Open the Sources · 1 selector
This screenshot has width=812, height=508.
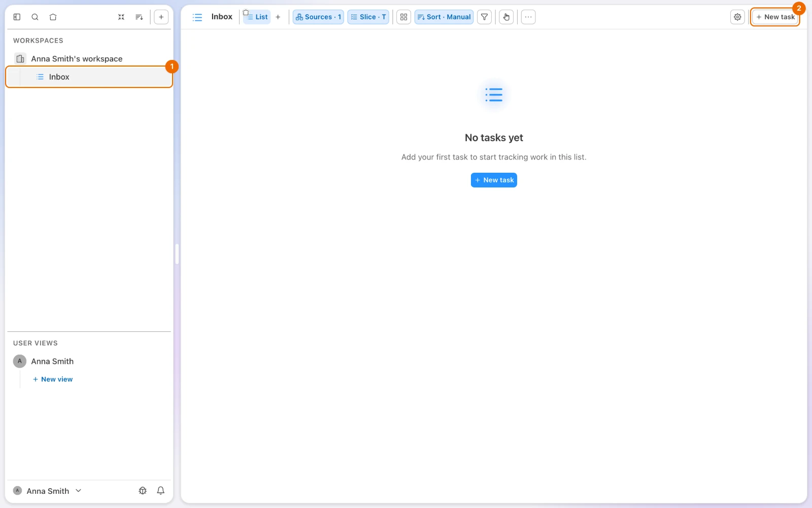point(318,17)
